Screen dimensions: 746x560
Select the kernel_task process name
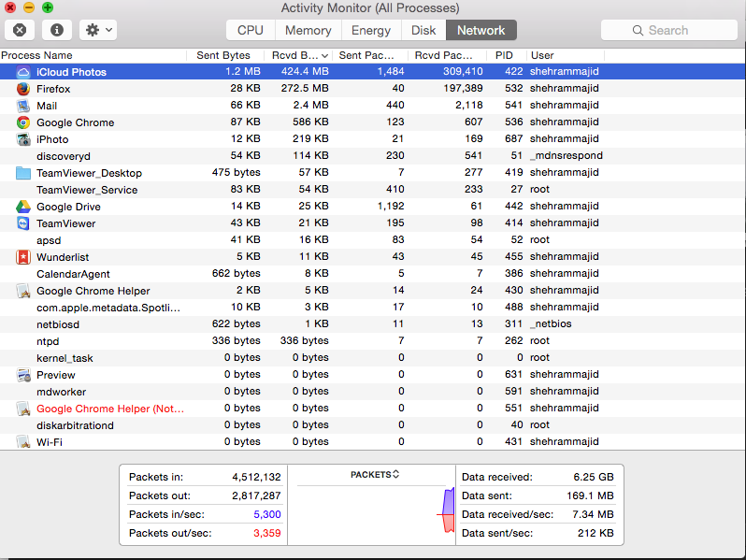click(x=65, y=358)
